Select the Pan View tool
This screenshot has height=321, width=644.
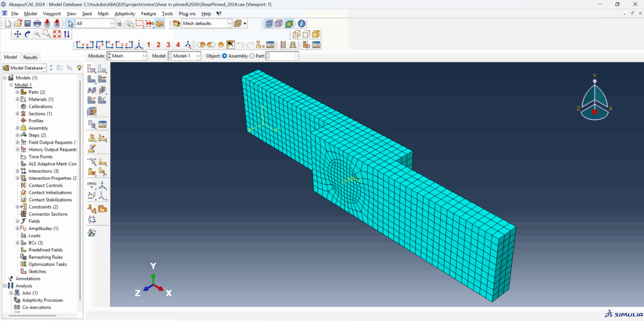pos(17,34)
